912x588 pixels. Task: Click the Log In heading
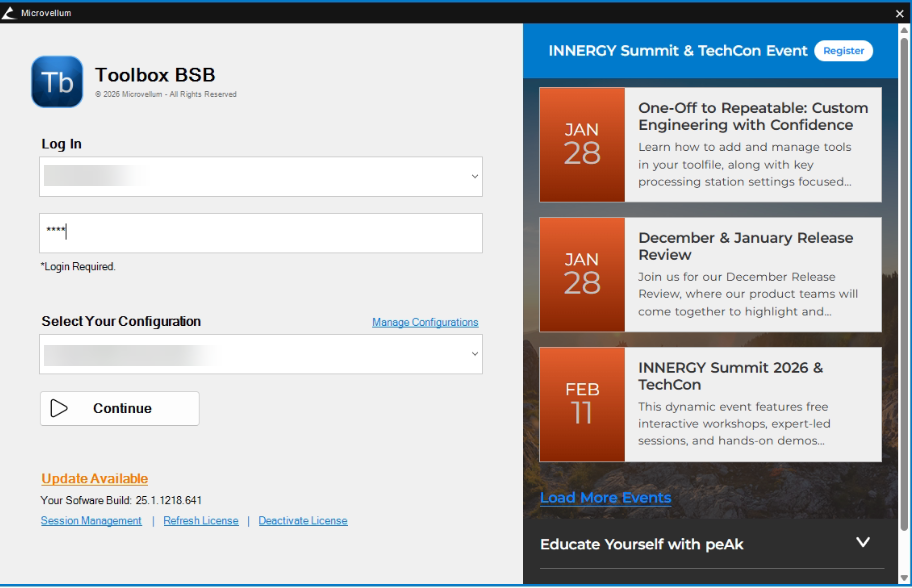tap(61, 144)
